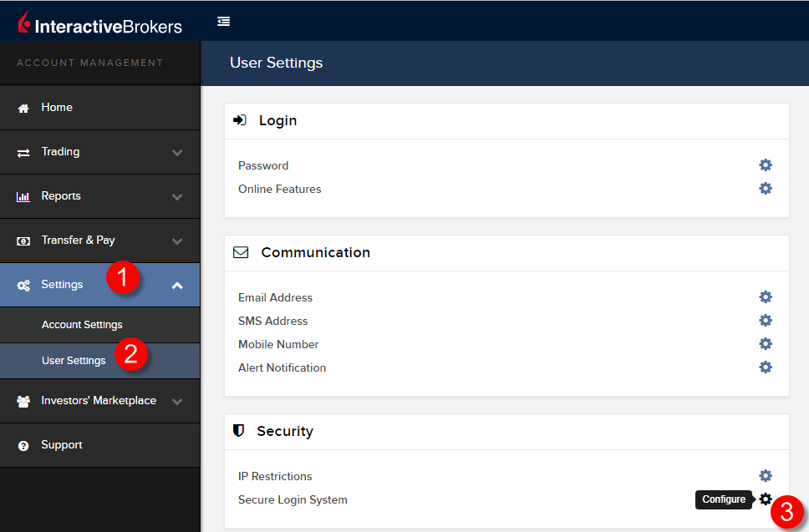Expand the Reports menu chevron
The height and width of the screenshot is (532, 809).
click(x=177, y=197)
